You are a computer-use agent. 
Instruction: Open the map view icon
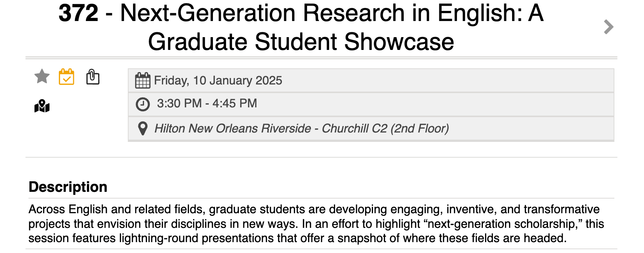42,106
